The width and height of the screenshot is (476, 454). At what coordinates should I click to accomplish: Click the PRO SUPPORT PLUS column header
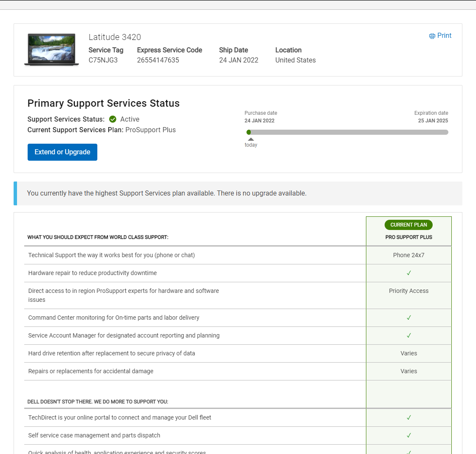tap(408, 237)
